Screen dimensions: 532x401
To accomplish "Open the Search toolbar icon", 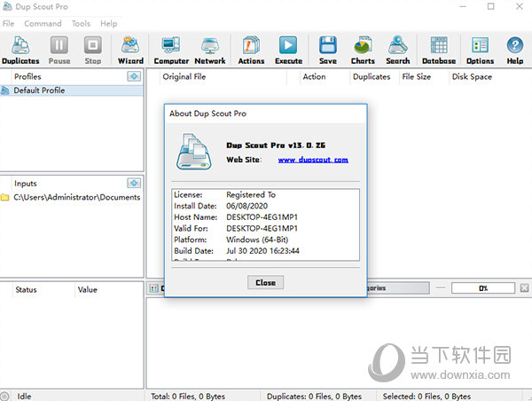I will tap(397, 50).
